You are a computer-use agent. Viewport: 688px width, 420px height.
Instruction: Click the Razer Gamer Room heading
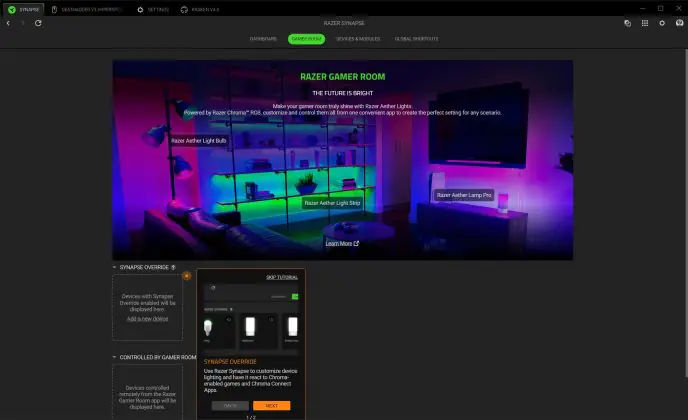343,77
